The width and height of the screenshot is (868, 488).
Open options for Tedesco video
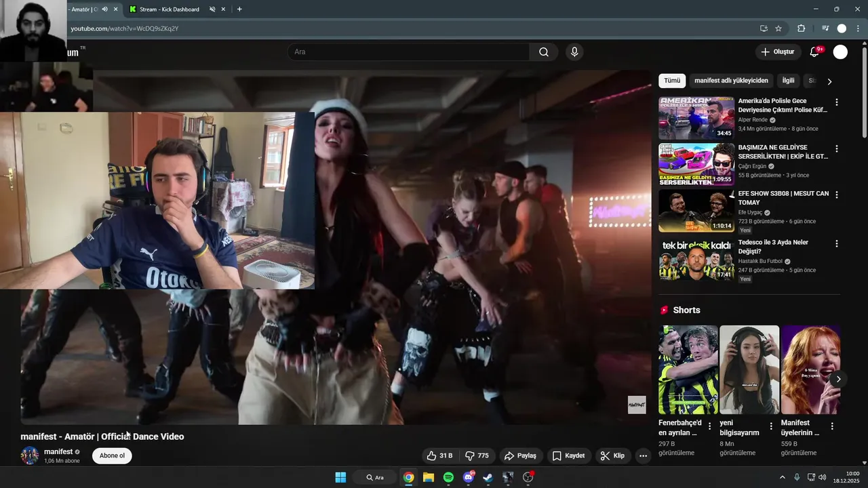click(836, 243)
